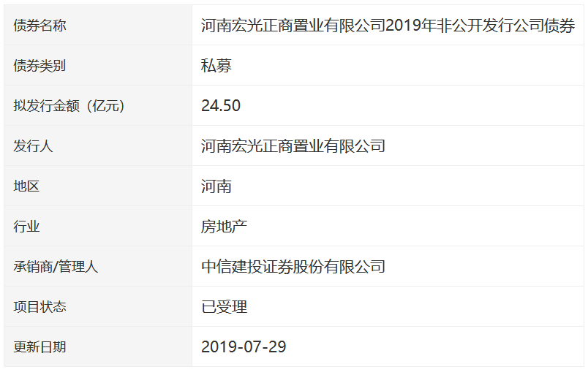Click 承销商 in the underwriter label

tap(33, 267)
